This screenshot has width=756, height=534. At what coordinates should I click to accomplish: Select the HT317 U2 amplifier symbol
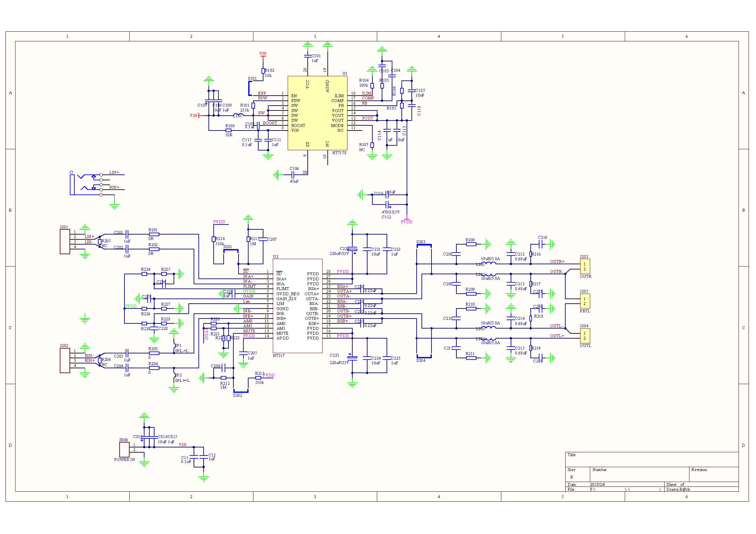(297, 306)
